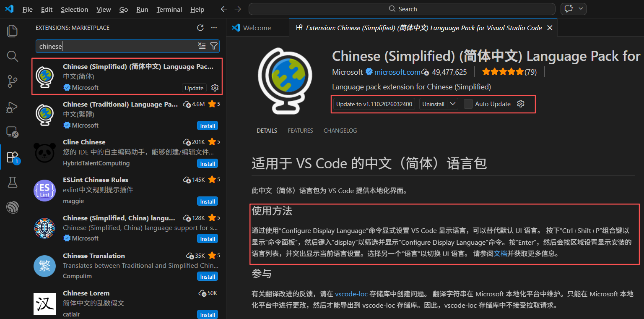This screenshot has height=319, width=644.
Task: Open the Terminal menu
Action: 169,9
